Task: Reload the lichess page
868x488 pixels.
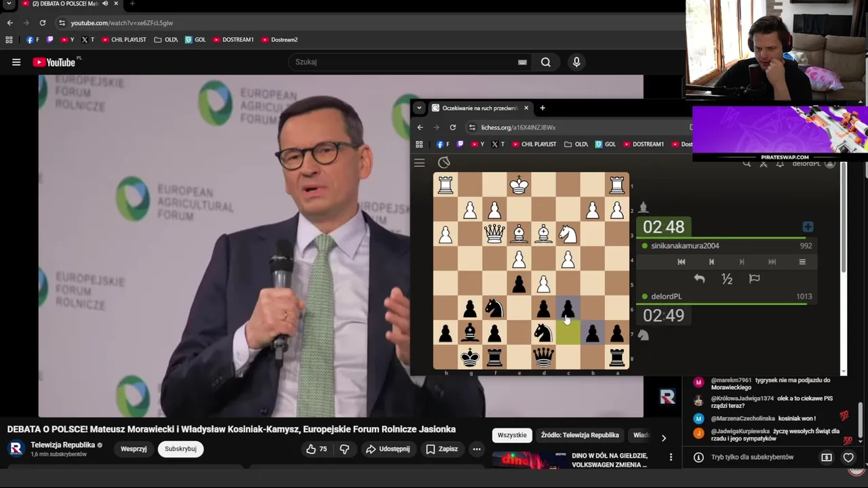Action: coord(452,127)
